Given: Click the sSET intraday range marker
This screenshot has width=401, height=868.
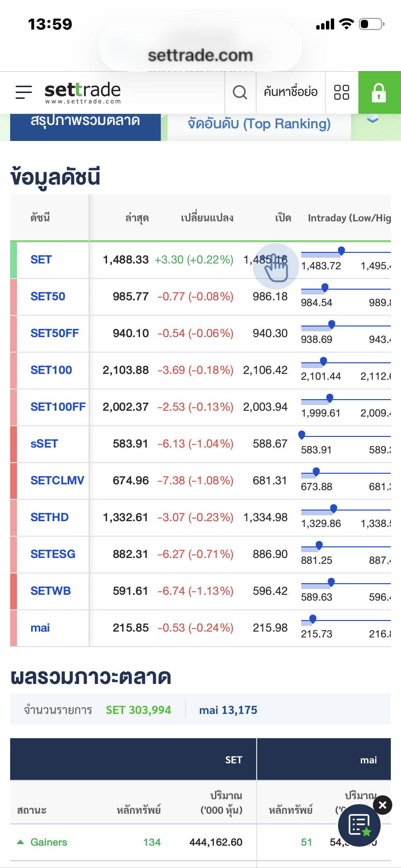Looking at the screenshot, I should pos(302,435).
